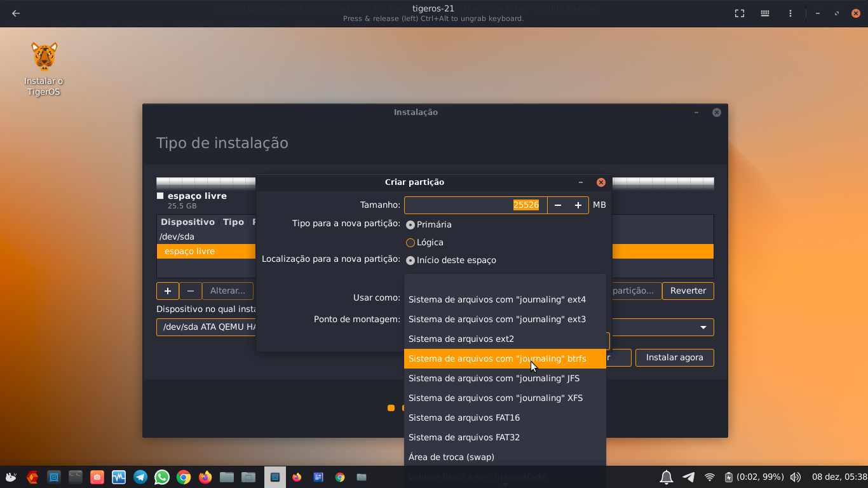Select Início deste espaço location
The height and width of the screenshot is (488, 868).
pyautogui.click(x=451, y=261)
